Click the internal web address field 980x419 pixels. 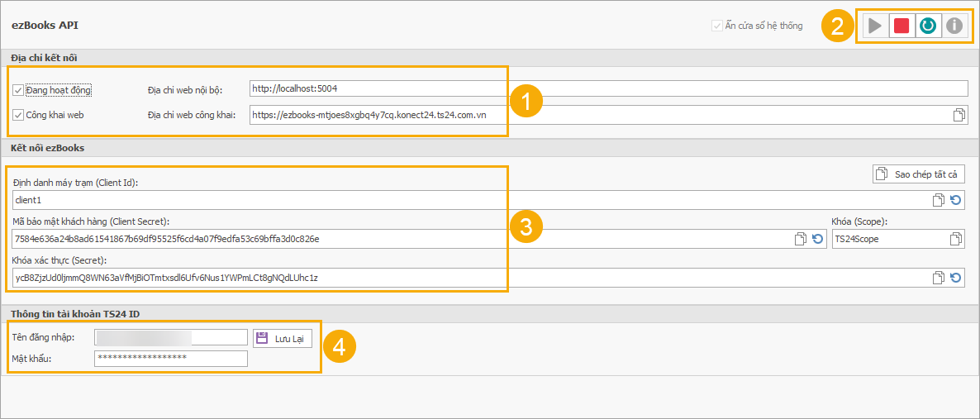(608, 88)
